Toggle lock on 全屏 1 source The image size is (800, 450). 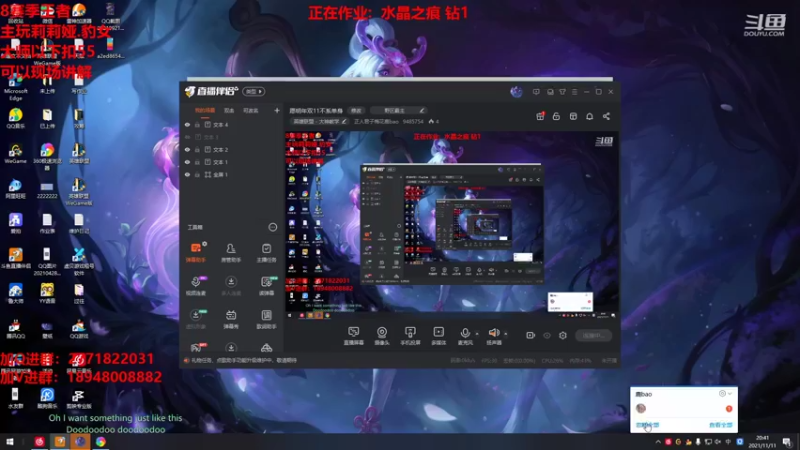pos(197,174)
